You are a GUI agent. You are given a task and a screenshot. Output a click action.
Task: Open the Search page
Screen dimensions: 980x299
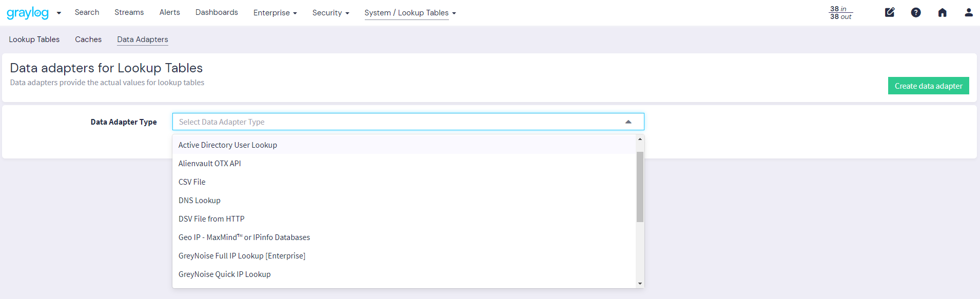pyautogui.click(x=87, y=12)
